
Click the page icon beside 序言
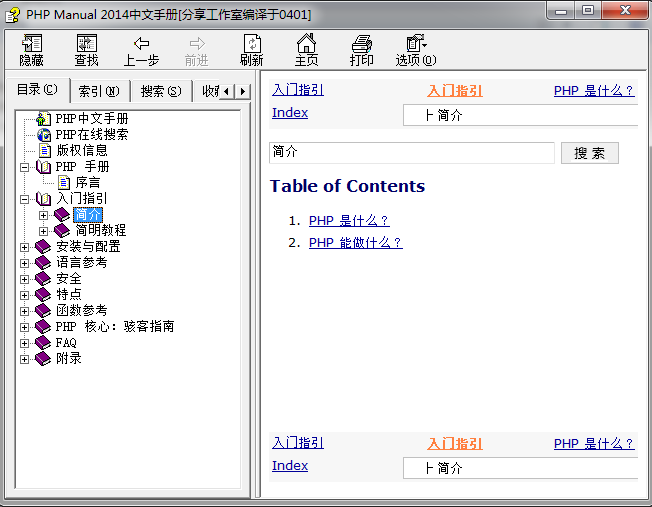[x=64, y=183]
